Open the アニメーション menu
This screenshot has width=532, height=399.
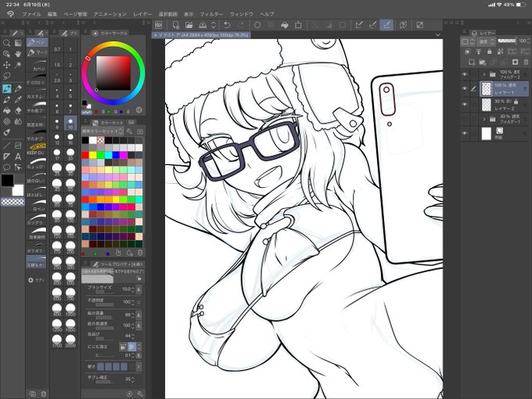point(110,14)
